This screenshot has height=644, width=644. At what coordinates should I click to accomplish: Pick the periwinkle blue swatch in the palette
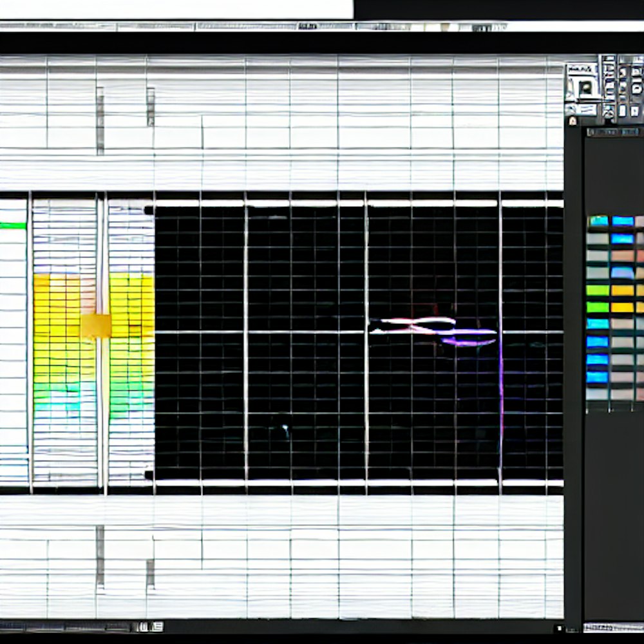pyautogui.click(x=622, y=272)
